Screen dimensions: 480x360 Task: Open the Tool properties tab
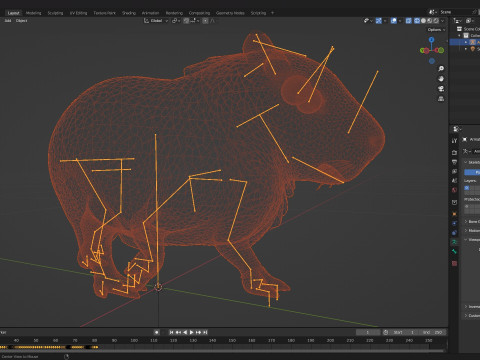click(454, 141)
